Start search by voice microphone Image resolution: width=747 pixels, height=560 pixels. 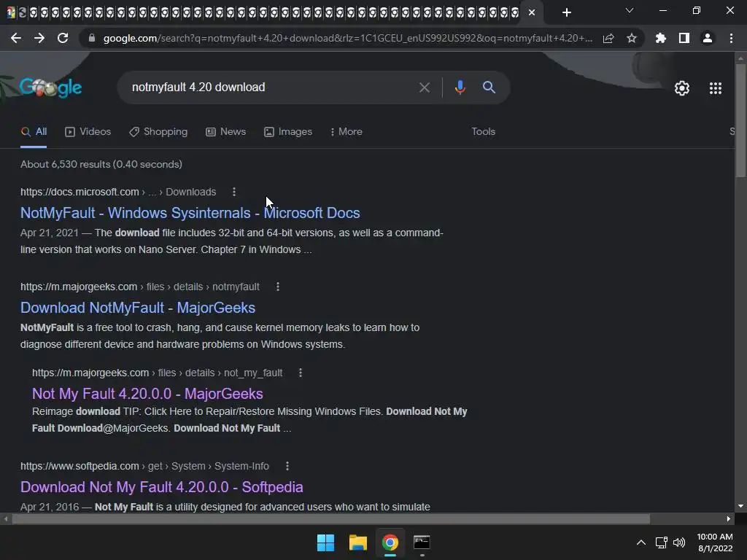[460, 87]
